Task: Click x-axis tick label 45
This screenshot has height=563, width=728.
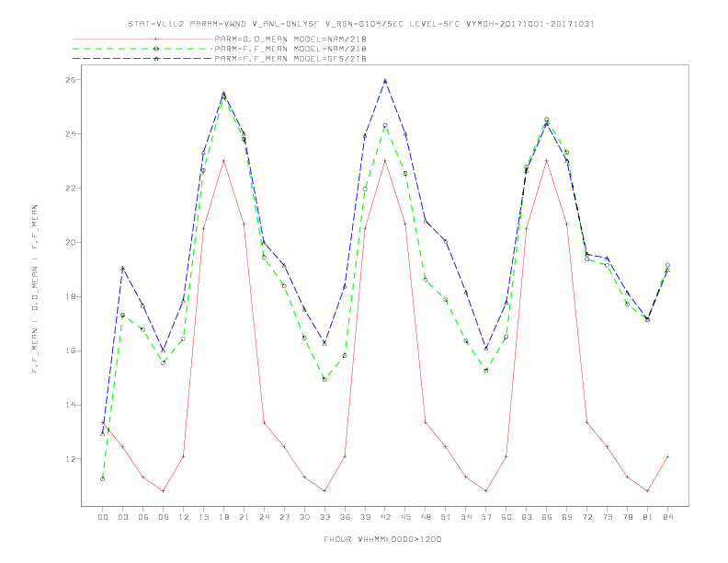Action: point(405,517)
